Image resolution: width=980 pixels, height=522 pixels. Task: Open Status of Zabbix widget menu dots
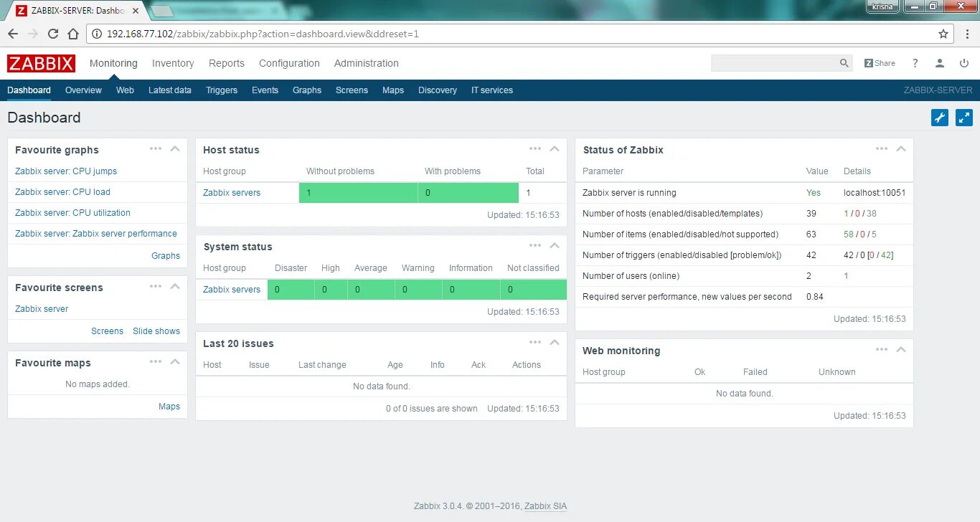point(882,148)
